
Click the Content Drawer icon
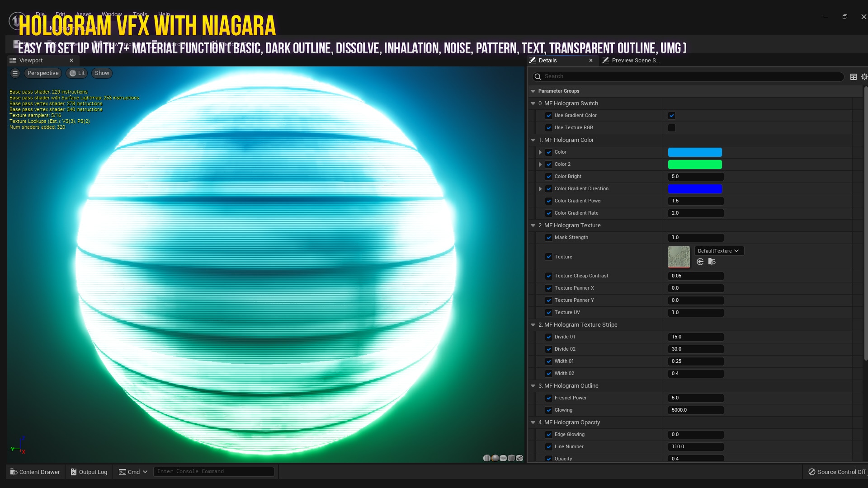pyautogui.click(x=14, y=472)
